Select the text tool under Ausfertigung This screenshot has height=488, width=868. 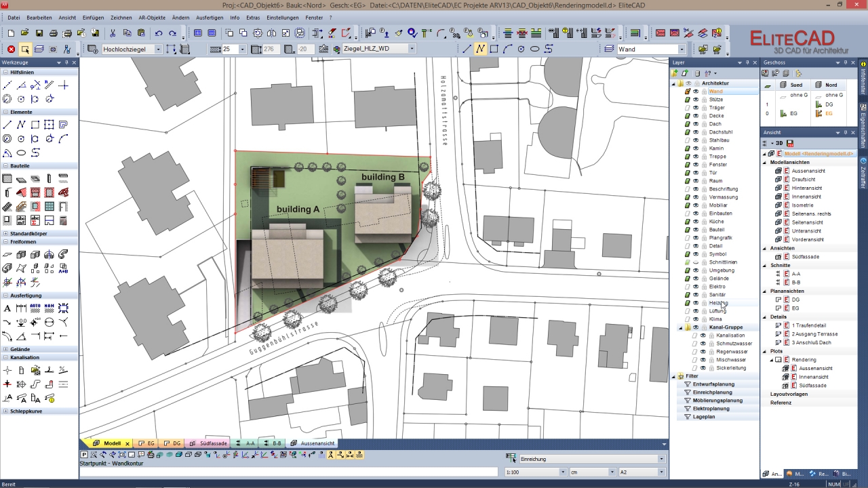pyautogui.click(x=7, y=308)
